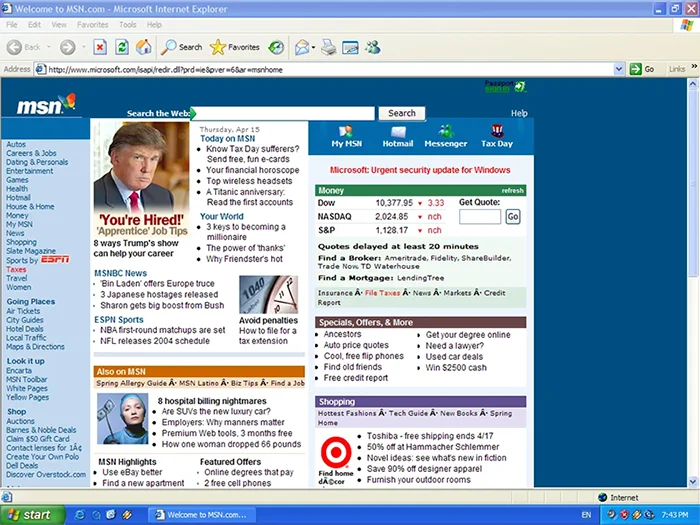
Task: Expand the Forward button history dropdown arrow
Action: pos(83,47)
